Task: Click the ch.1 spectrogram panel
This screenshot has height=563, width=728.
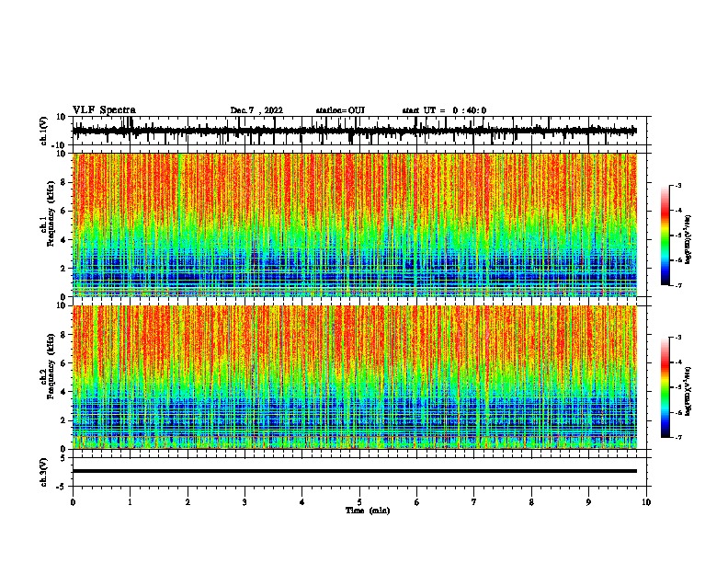Action: [x=355, y=224]
